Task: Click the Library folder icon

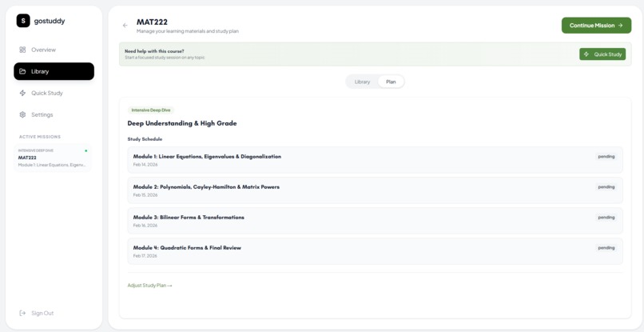Action: coord(22,71)
